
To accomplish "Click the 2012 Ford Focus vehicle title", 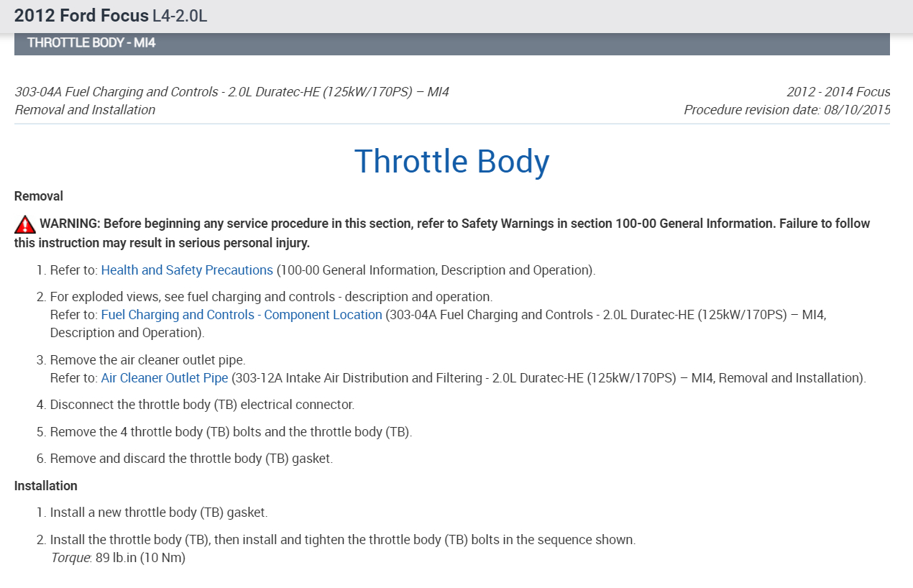I will click(x=111, y=15).
